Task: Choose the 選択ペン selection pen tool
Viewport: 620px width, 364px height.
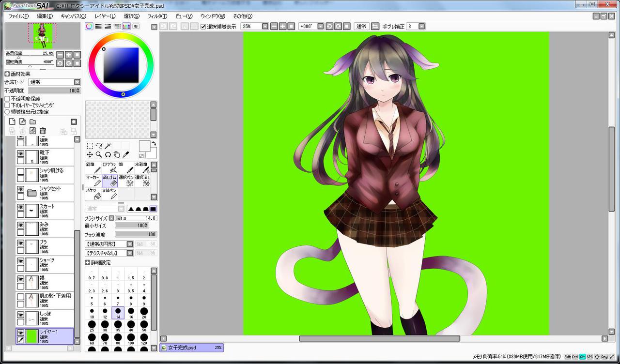Action: click(x=126, y=181)
